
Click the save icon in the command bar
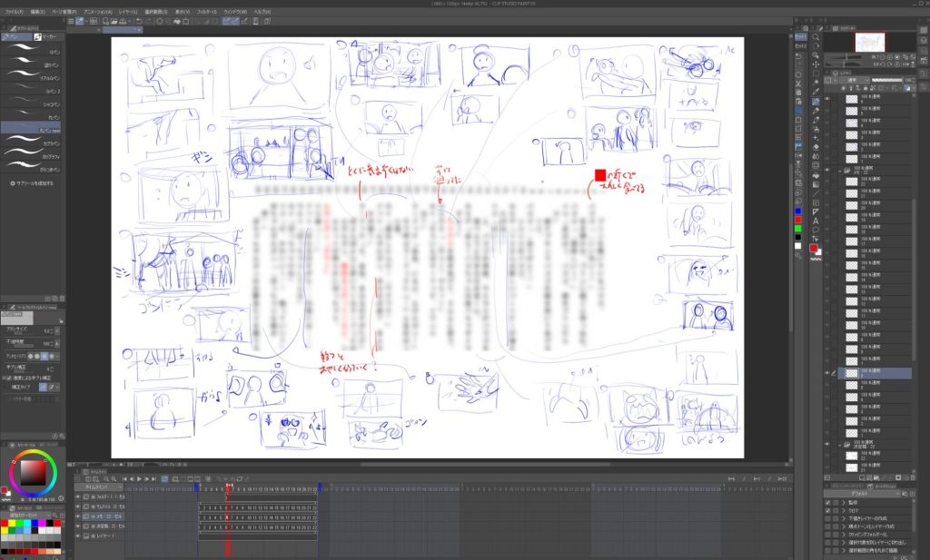point(122,20)
